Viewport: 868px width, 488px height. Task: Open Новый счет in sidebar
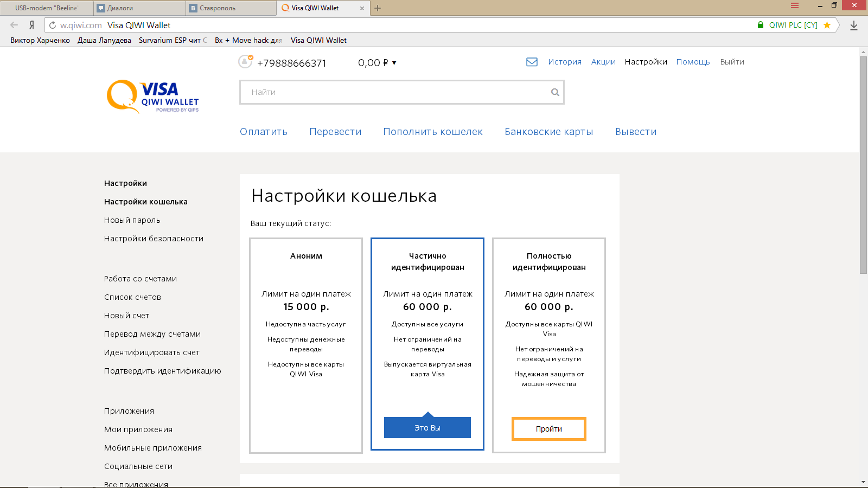(x=126, y=316)
